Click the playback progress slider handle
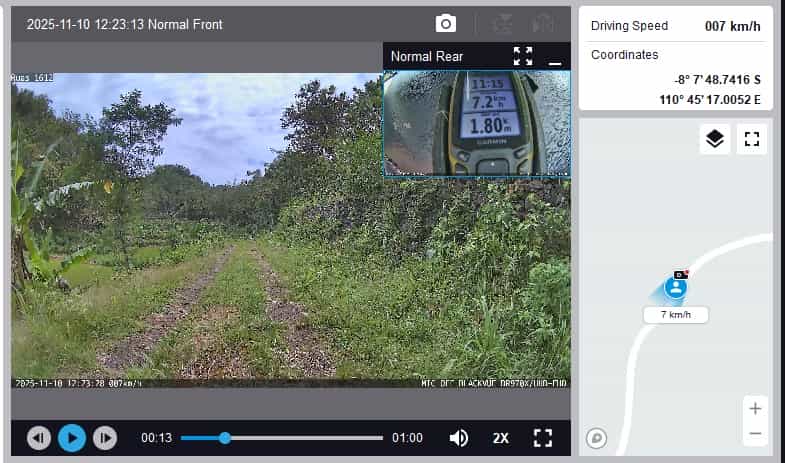 [x=225, y=438]
